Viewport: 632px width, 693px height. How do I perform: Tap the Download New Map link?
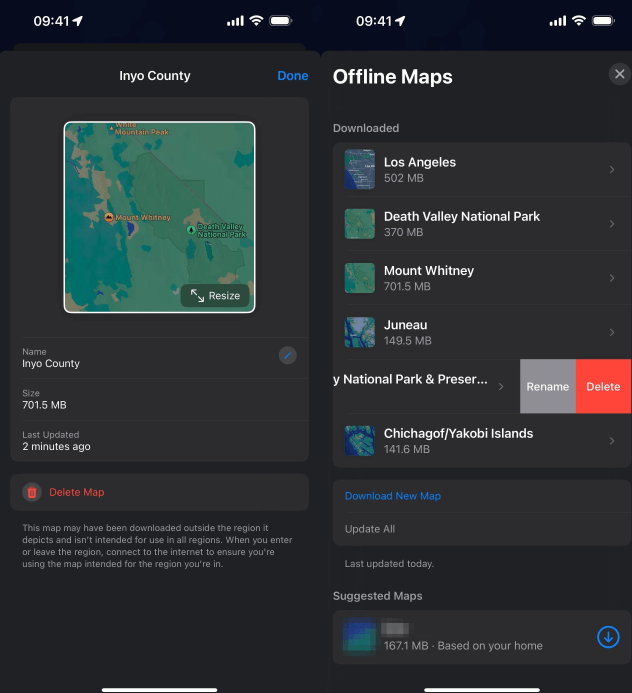pyautogui.click(x=393, y=496)
